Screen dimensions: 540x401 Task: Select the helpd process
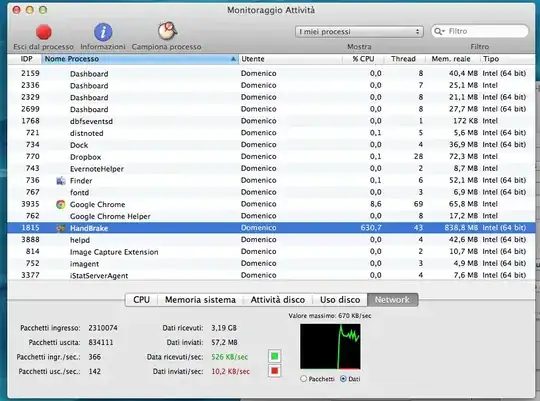point(80,240)
